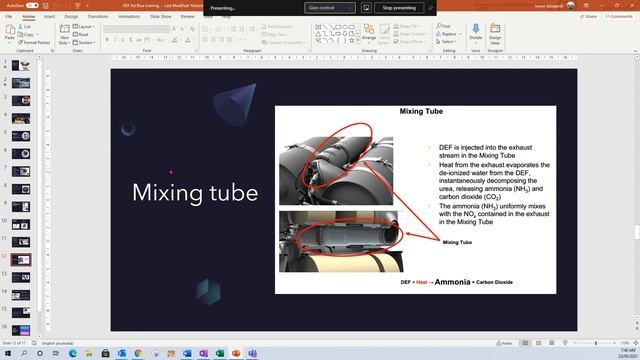This screenshot has height=360, width=640.
Task: Switch to the Review tab
Action: pyautogui.click(x=187, y=16)
